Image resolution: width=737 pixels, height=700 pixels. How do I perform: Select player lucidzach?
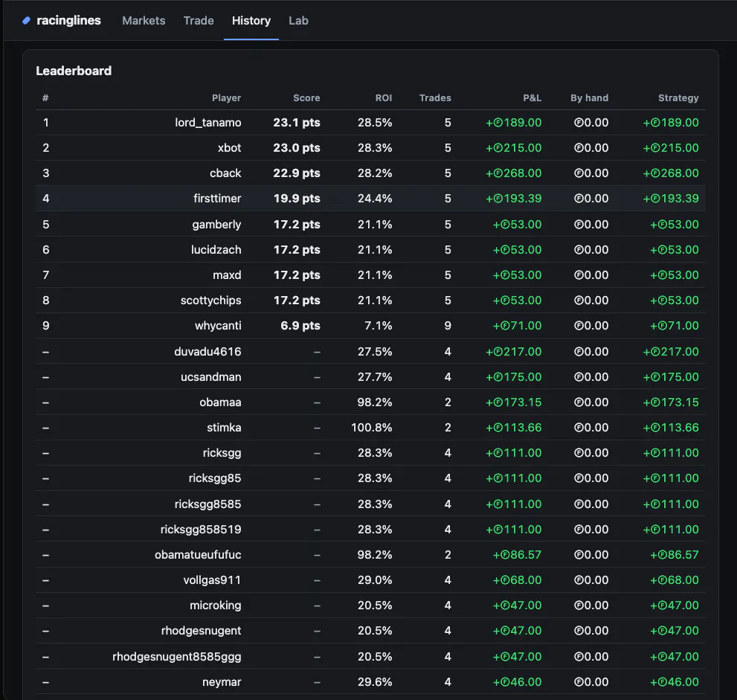(216, 250)
